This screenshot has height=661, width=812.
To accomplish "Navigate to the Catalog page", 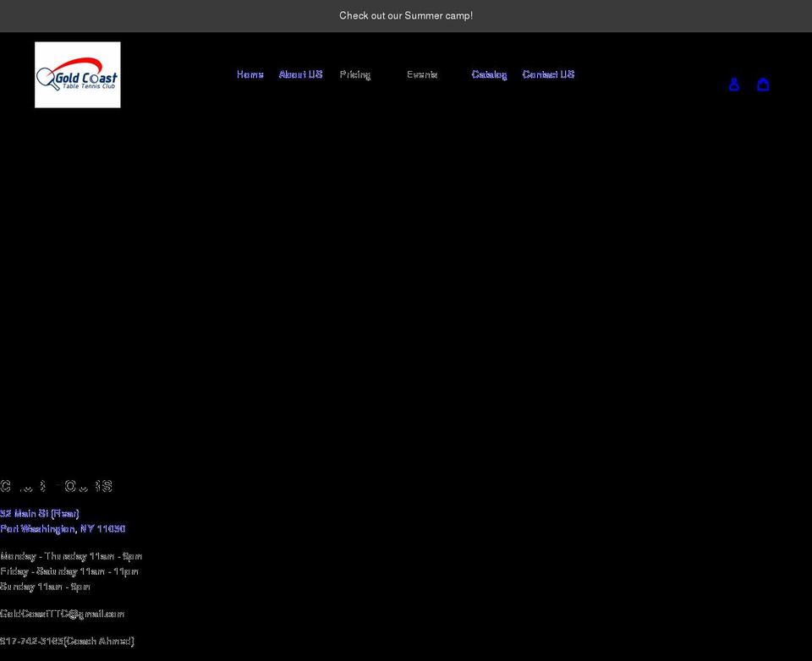I will [x=489, y=74].
